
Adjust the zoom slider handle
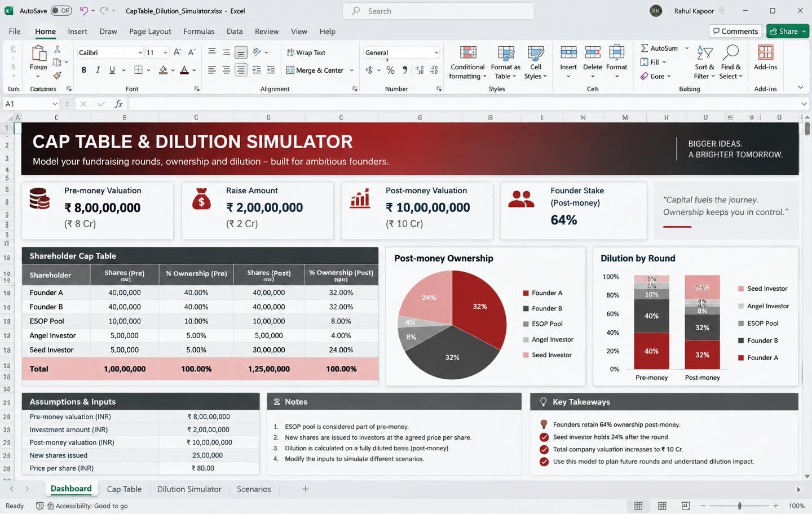[739, 506]
